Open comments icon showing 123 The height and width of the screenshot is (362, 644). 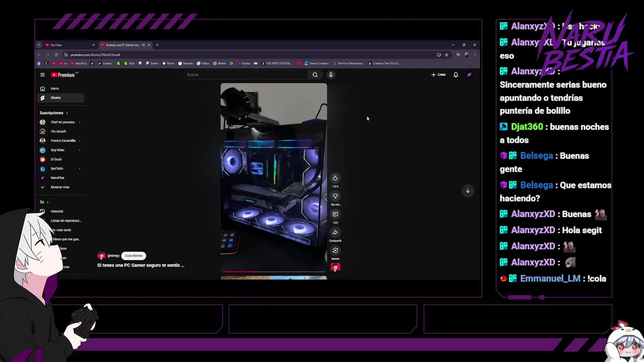pyautogui.click(x=335, y=214)
